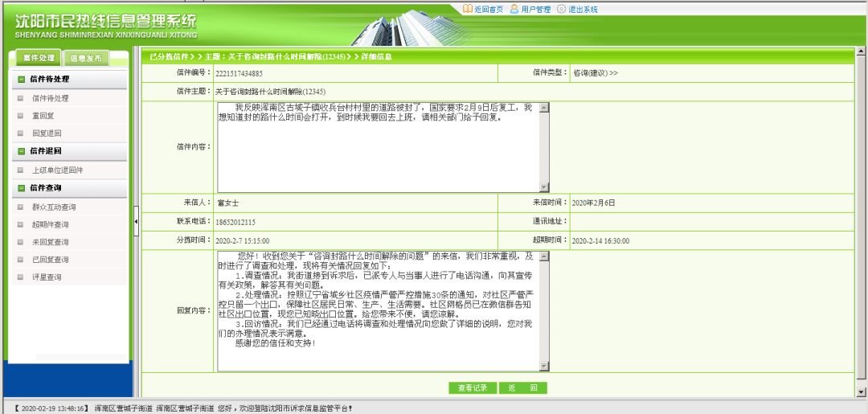Switch to the 信息发布 tab
This screenshot has height=414, width=868.
pos(86,58)
